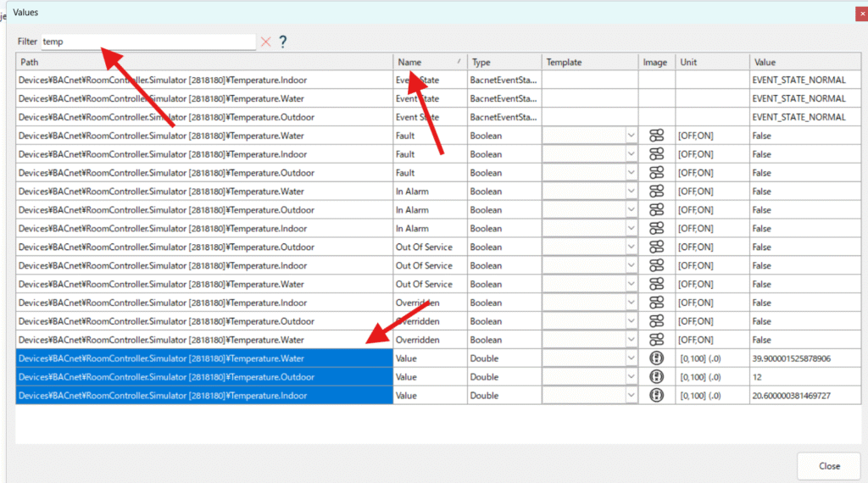Close the Values window with the red X
868x483 pixels.
(x=862, y=14)
